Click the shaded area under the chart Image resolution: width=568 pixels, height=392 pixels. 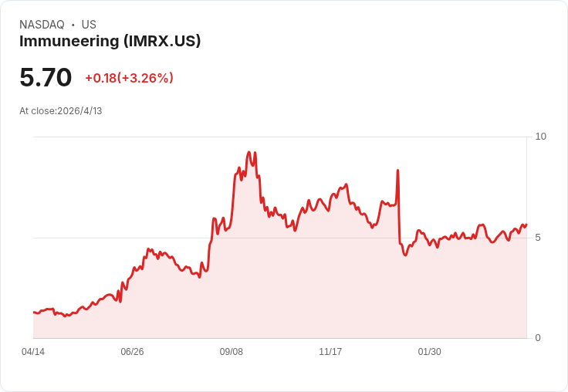tap(290, 290)
